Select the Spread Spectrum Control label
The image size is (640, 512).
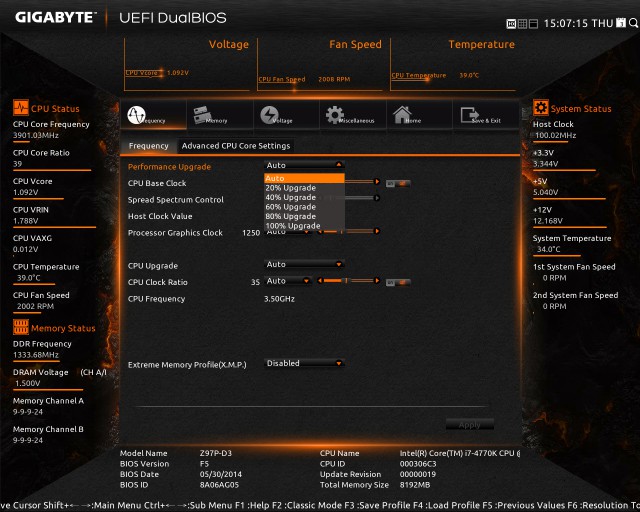[176, 200]
